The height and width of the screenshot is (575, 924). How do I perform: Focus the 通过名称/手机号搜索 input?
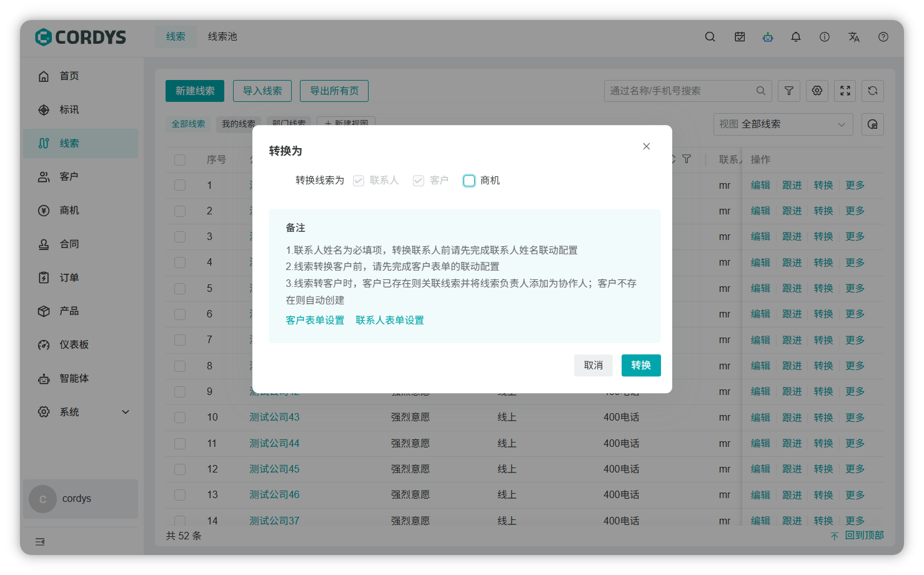pos(688,91)
